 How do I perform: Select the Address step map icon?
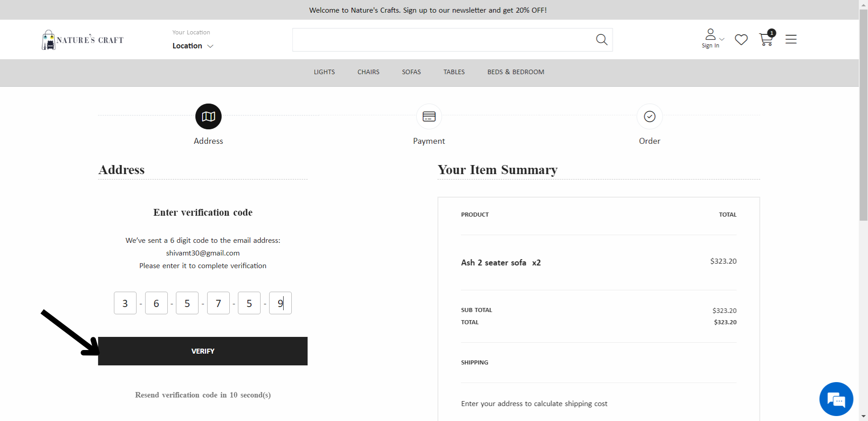[209, 117]
